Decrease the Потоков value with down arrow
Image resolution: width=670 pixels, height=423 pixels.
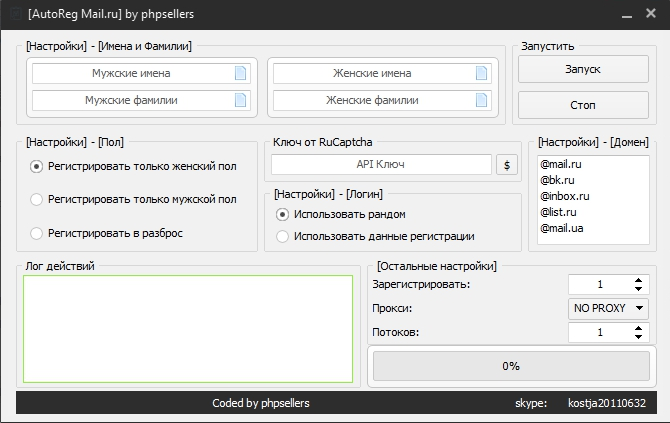pos(639,337)
